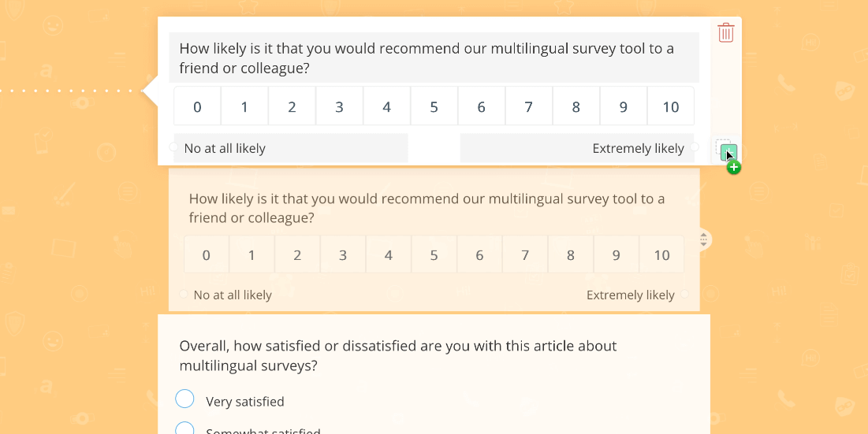
Task: Choose rating 3 in the top scale
Action: (x=339, y=106)
